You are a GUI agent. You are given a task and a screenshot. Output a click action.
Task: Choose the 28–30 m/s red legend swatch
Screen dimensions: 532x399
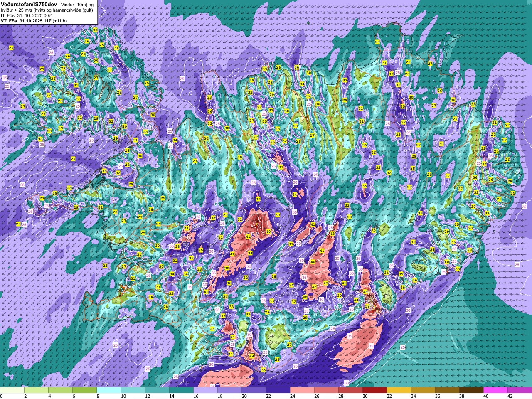tap(351, 390)
